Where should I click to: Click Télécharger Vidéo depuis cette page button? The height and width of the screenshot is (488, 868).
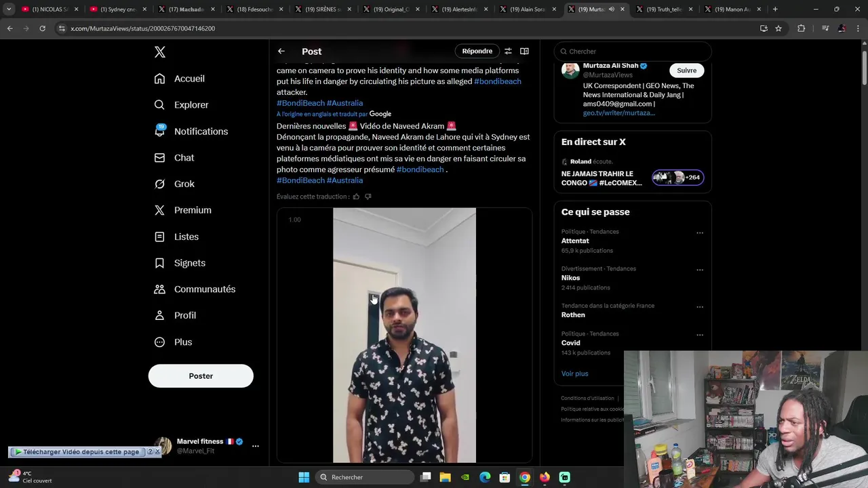coord(77,451)
